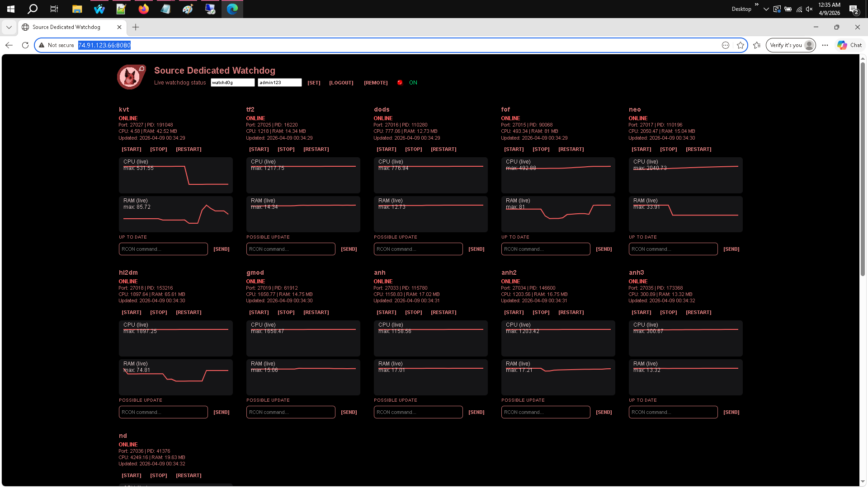This screenshot has height=488, width=868.
Task: Open the favorites list icon in toolbar
Action: coord(757,45)
